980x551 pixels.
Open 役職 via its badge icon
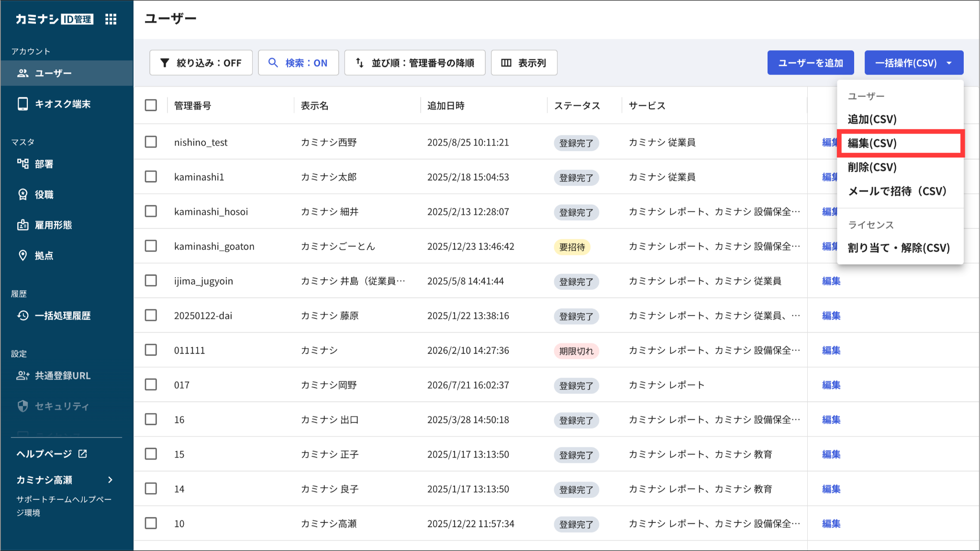[x=22, y=194]
